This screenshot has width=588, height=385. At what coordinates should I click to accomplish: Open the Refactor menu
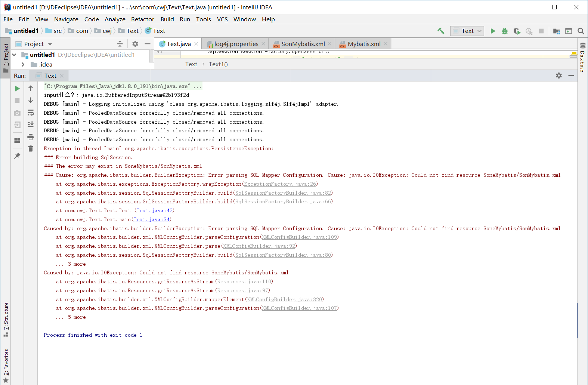[x=142, y=19]
